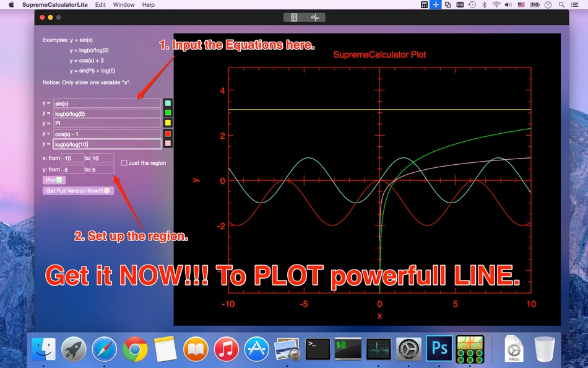
Task: Open System Preferences from the Dock
Action: pos(409,349)
